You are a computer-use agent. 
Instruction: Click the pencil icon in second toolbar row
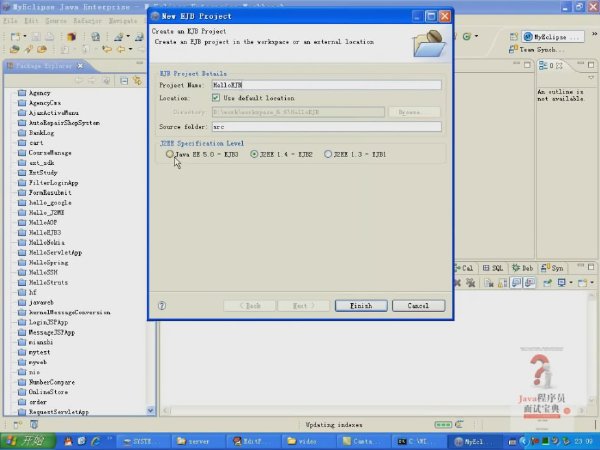tap(28, 49)
